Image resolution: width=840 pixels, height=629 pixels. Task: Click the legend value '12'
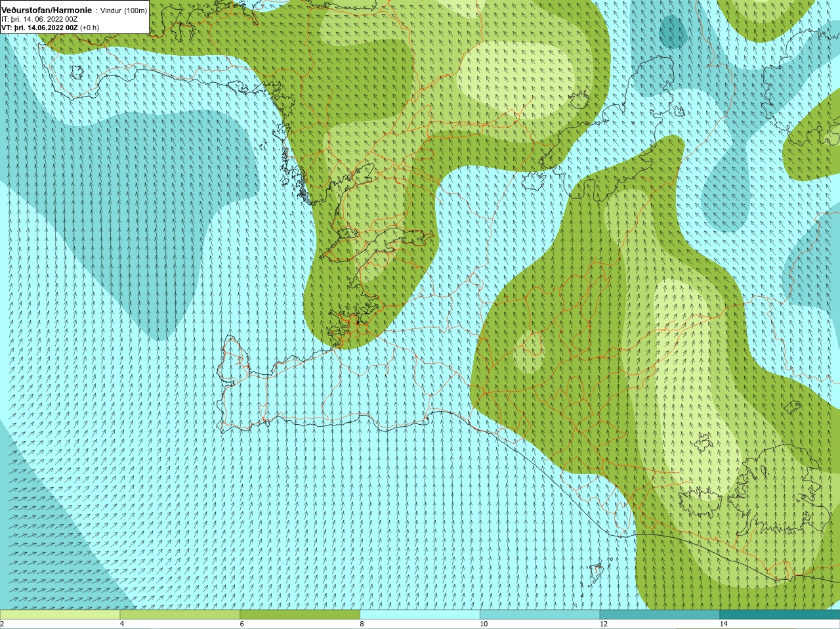click(x=604, y=624)
